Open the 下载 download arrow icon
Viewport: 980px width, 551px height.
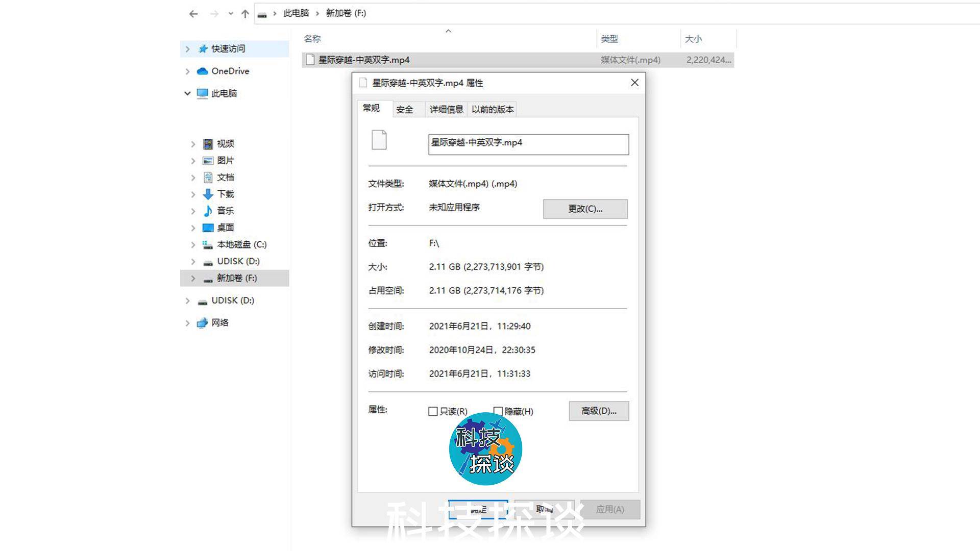click(208, 194)
